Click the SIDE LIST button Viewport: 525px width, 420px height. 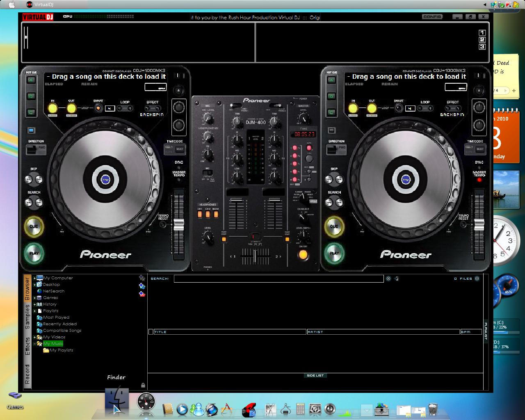pos(315,375)
